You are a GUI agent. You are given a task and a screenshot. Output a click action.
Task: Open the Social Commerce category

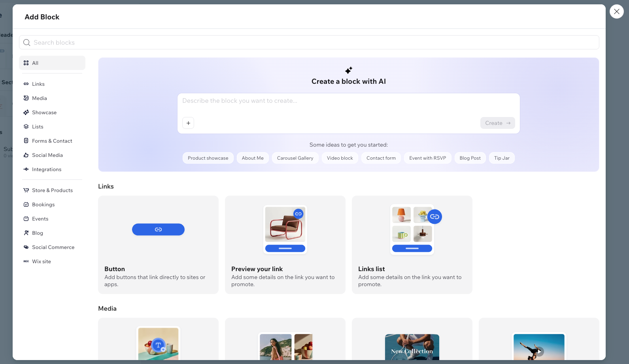[x=52, y=247]
